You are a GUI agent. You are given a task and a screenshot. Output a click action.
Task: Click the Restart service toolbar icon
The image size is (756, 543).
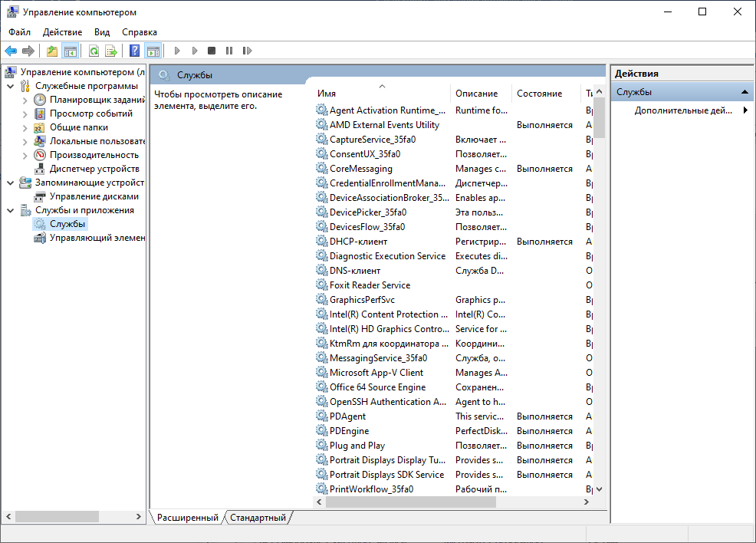(x=247, y=51)
